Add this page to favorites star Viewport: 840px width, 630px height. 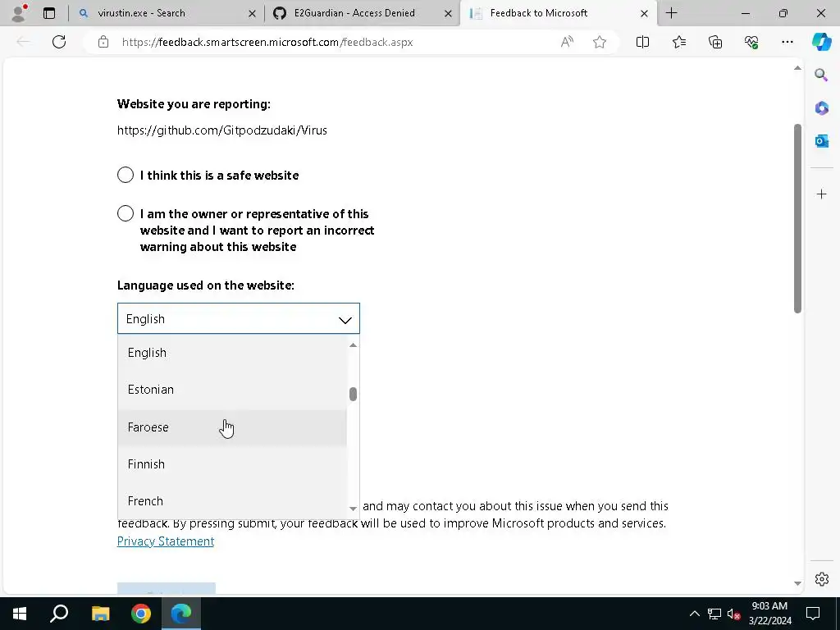600,42
